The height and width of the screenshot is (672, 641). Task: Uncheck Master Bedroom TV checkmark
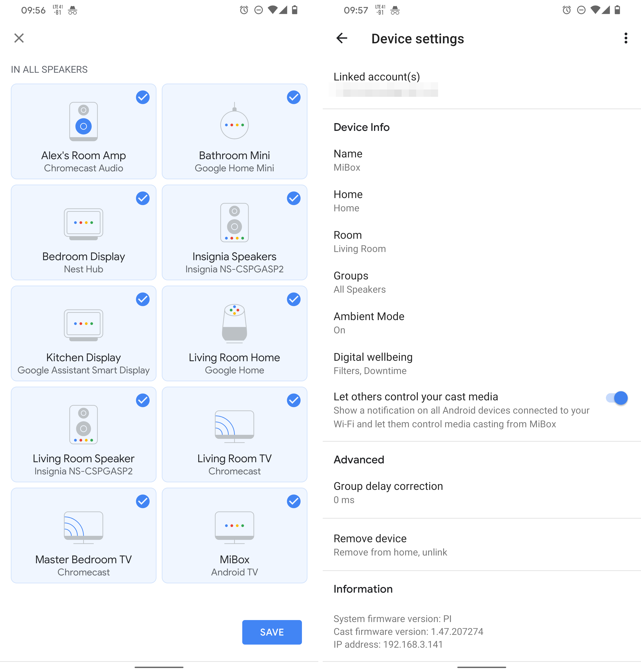click(143, 501)
